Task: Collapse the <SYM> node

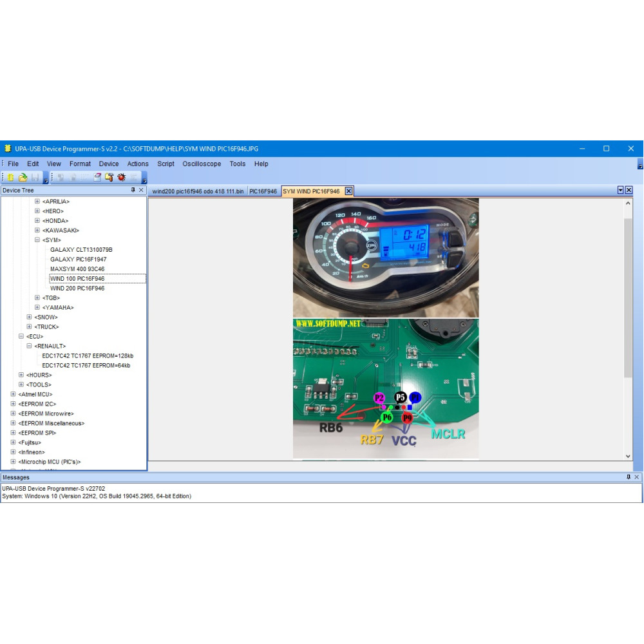Action: coord(37,240)
